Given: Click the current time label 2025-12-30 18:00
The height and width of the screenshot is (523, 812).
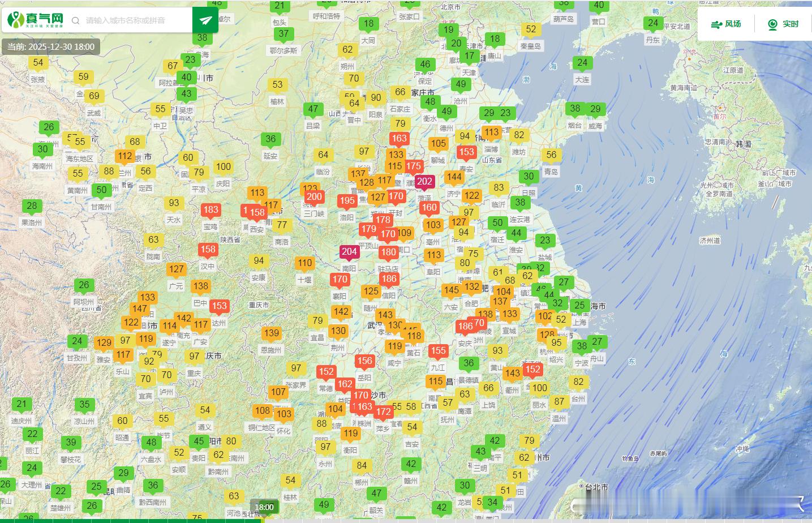Looking at the screenshot, I should 51,47.
